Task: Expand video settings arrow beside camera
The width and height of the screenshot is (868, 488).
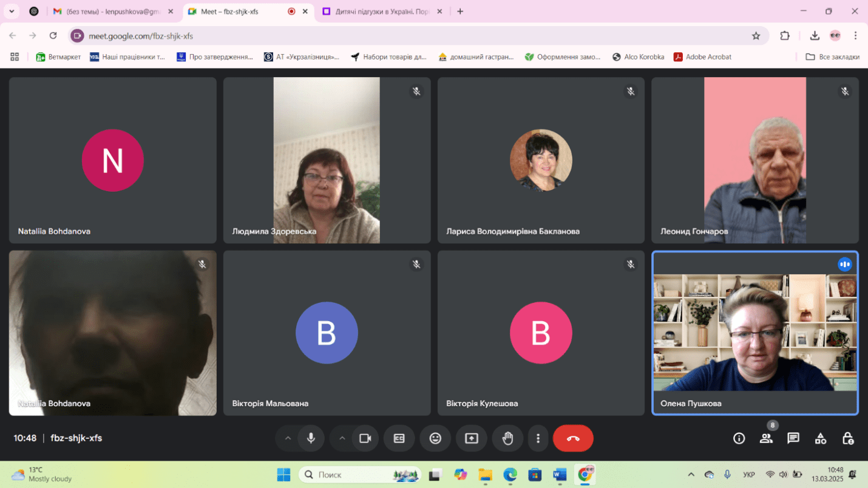Action: coord(342,438)
